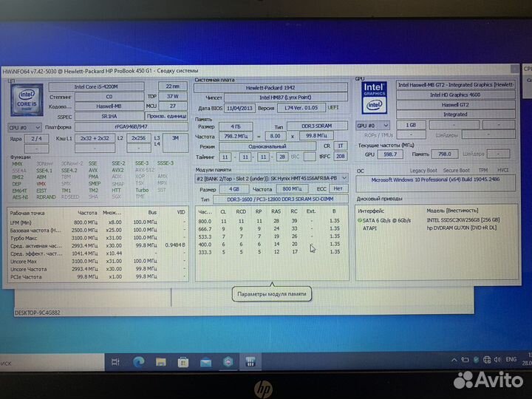Click the Windows Security shield tray icon

click(x=476, y=360)
